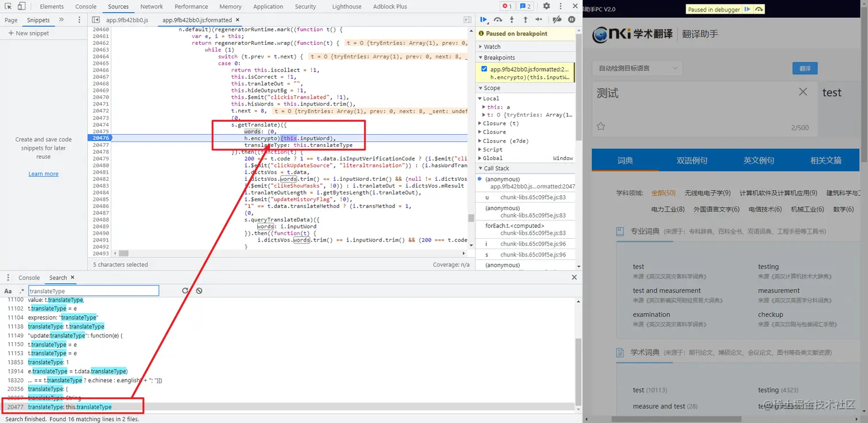Viewport: 868px width, 423px height.
Task: Step over next function call
Action: pyautogui.click(x=498, y=20)
